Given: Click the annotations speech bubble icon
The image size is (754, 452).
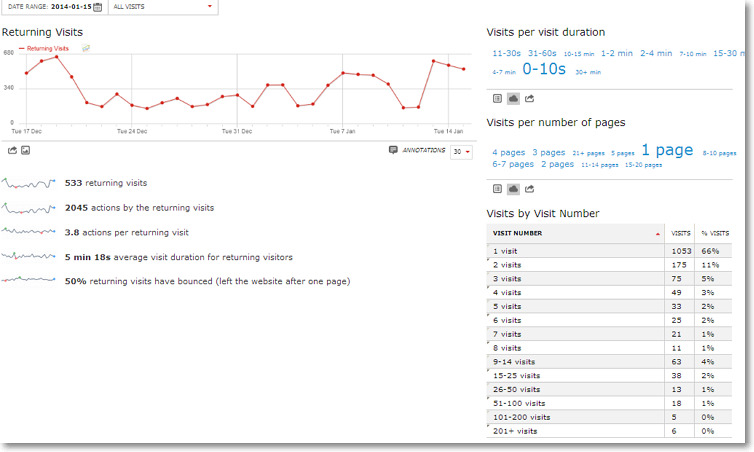Looking at the screenshot, I should [x=393, y=150].
